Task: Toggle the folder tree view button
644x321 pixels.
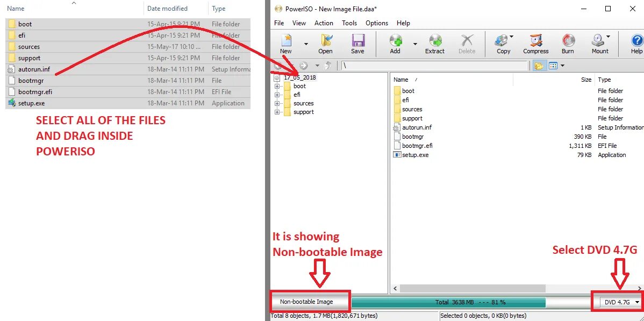Action: [539, 66]
